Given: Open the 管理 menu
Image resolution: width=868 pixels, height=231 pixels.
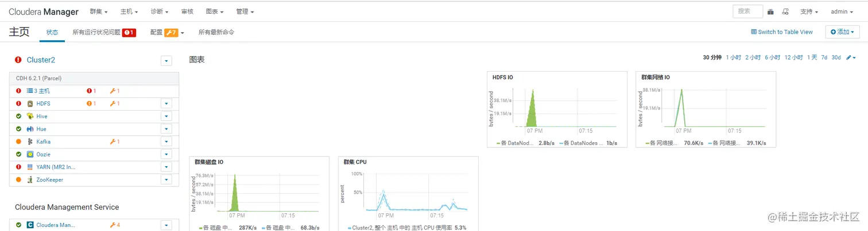Looking at the screenshot, I should click(x=245, y=11).
